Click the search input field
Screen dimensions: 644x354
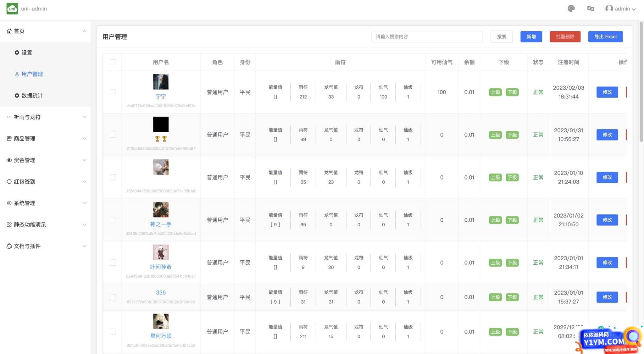tap(427, 36)
